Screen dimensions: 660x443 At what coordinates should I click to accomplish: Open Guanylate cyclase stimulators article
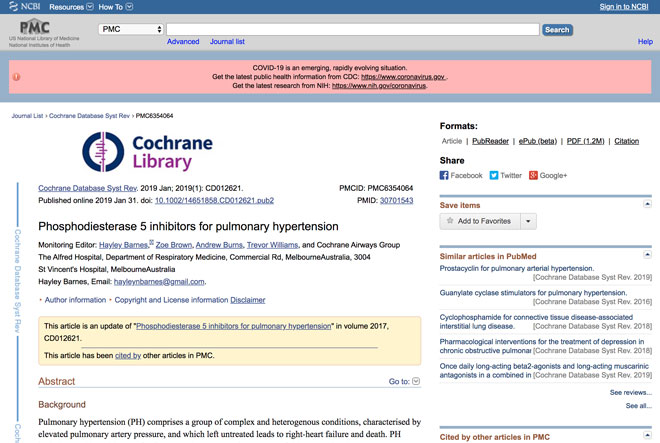pyautogui.click(x=533, y=293)
